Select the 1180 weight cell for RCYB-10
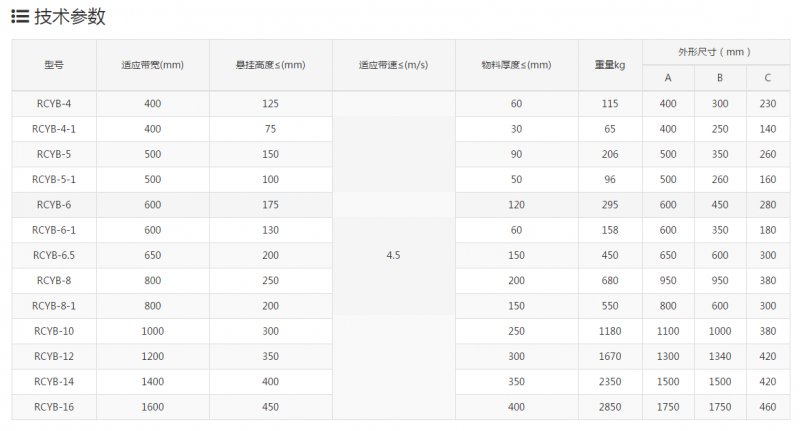The width and height of the screenshot is (800, 431). [x=610, y=331]
